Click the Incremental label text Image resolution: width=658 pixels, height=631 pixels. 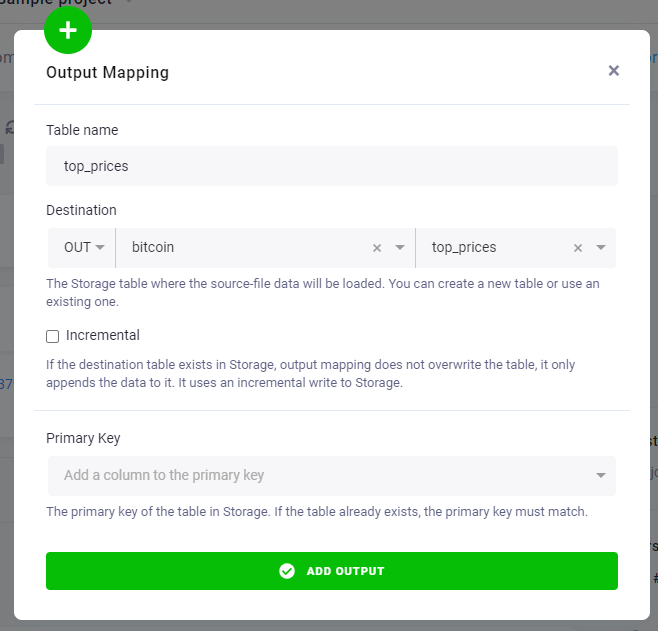click(x=103, y=335)
